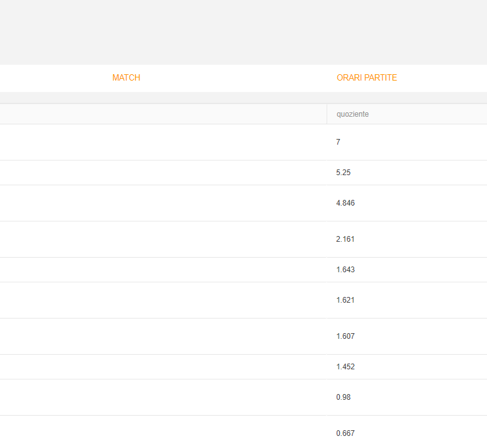This screenshot has width=487, height=448.
Task: Select the row showing 1.643
Action: [243, 270]
